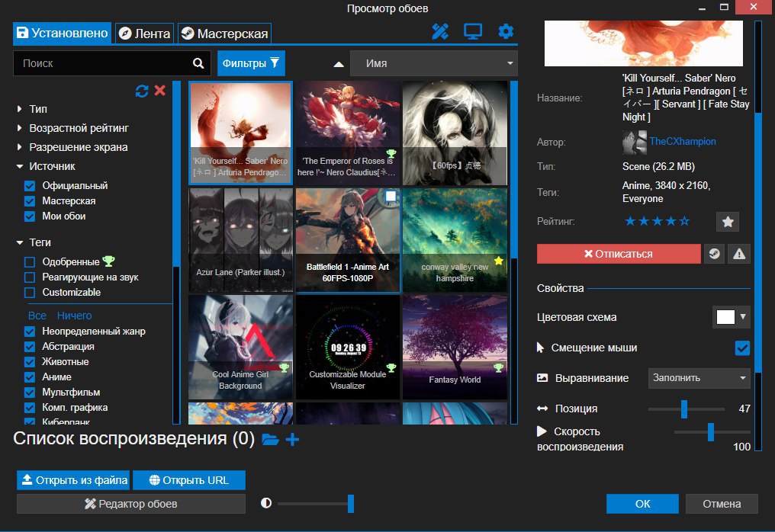Screen dimensions: 775x532
Task: Open the wallpaper editor tools icon
Action: [440, 31]
